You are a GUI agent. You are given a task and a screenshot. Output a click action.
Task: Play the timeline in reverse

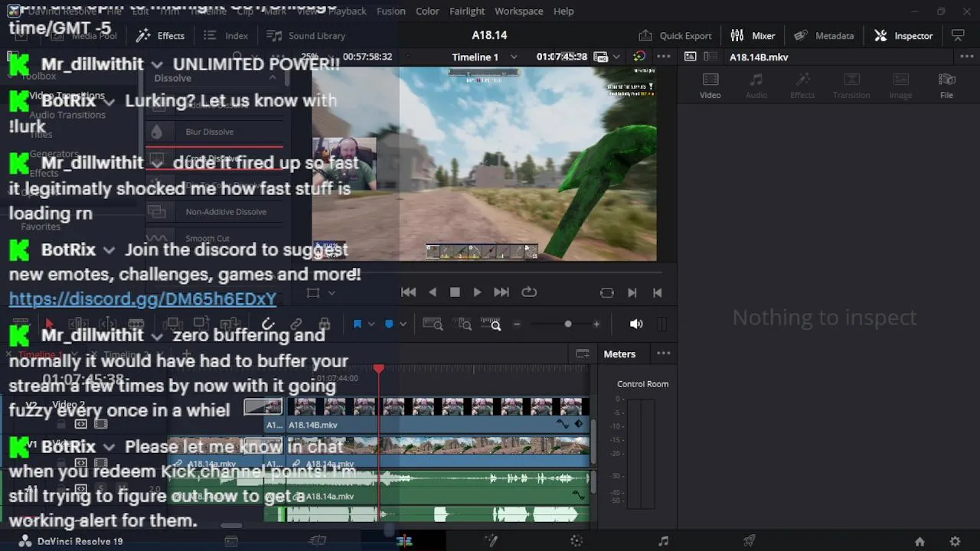[433, 292]
